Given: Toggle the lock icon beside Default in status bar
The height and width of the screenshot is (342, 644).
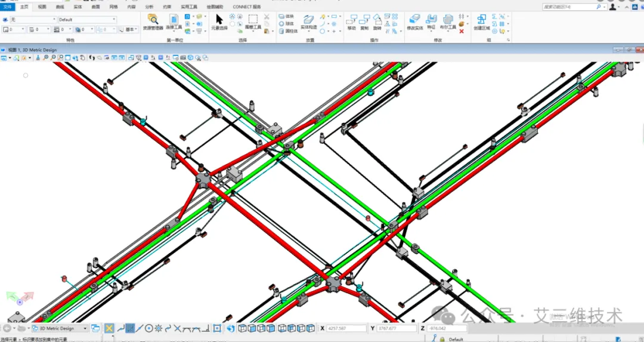Looking at the screenshot, I should pos(442,339).
